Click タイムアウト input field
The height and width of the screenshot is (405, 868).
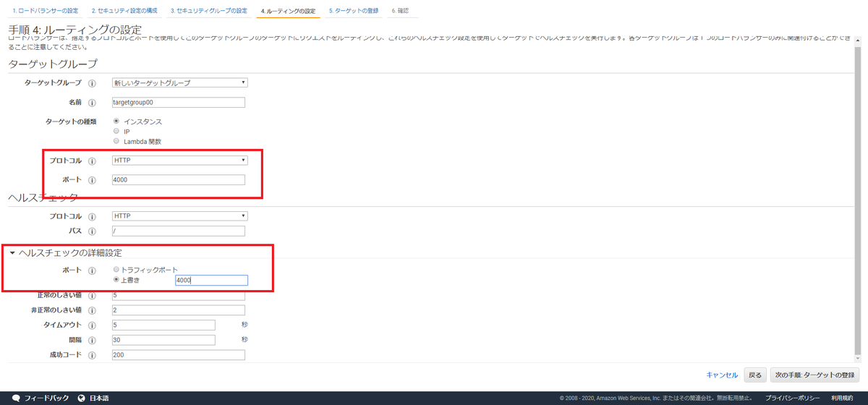point(164,325)
